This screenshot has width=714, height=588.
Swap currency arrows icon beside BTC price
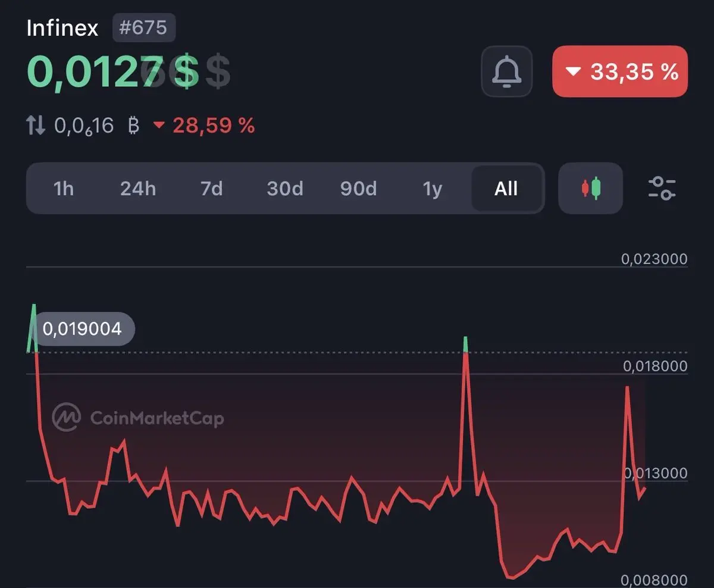(36, 126)
